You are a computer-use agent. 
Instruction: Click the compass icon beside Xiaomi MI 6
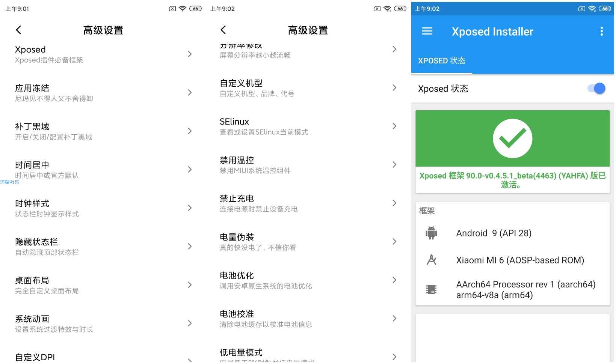431,260
